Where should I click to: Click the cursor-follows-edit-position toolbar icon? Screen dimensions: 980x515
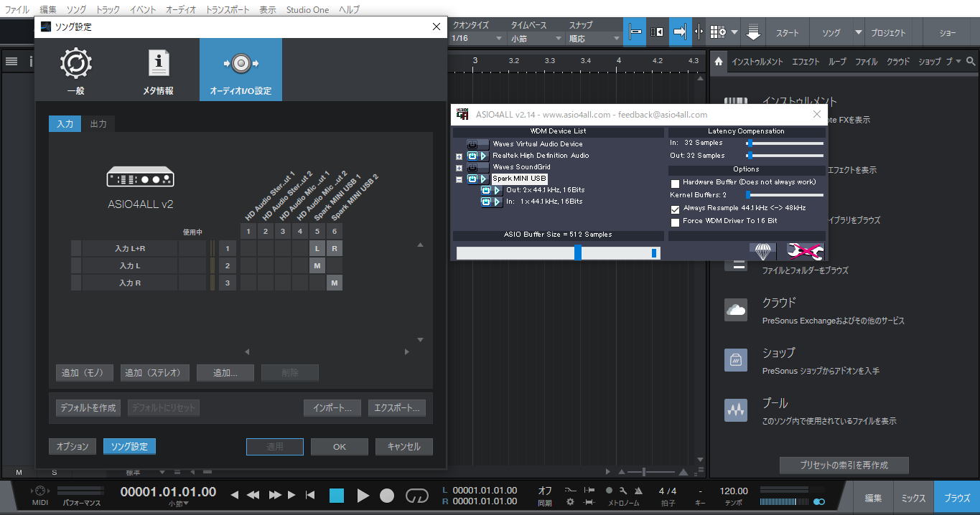(x=700, y=32)
